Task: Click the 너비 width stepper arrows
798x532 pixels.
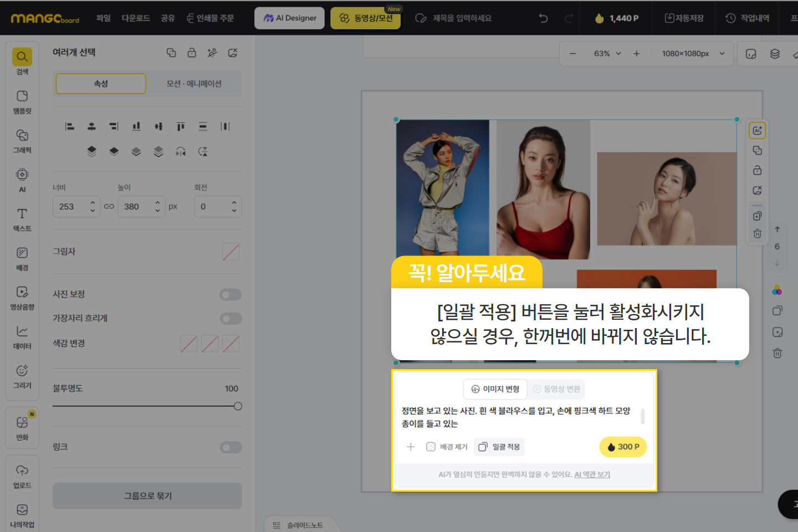Action: point(93,207)
